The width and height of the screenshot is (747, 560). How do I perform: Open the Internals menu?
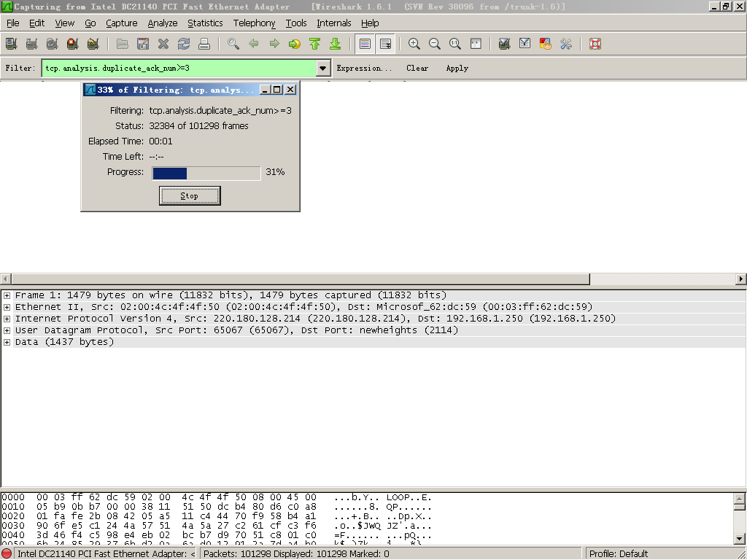coord(334,23)
